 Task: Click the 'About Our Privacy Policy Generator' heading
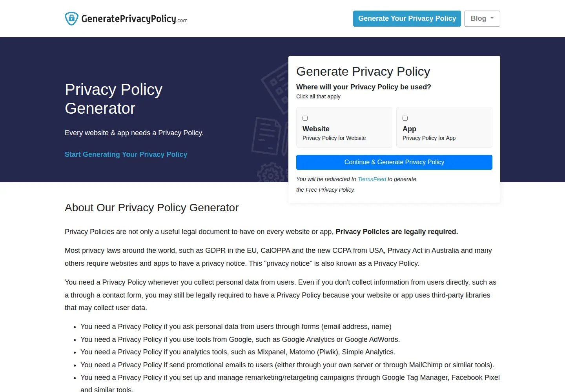(x=151, y=208)
